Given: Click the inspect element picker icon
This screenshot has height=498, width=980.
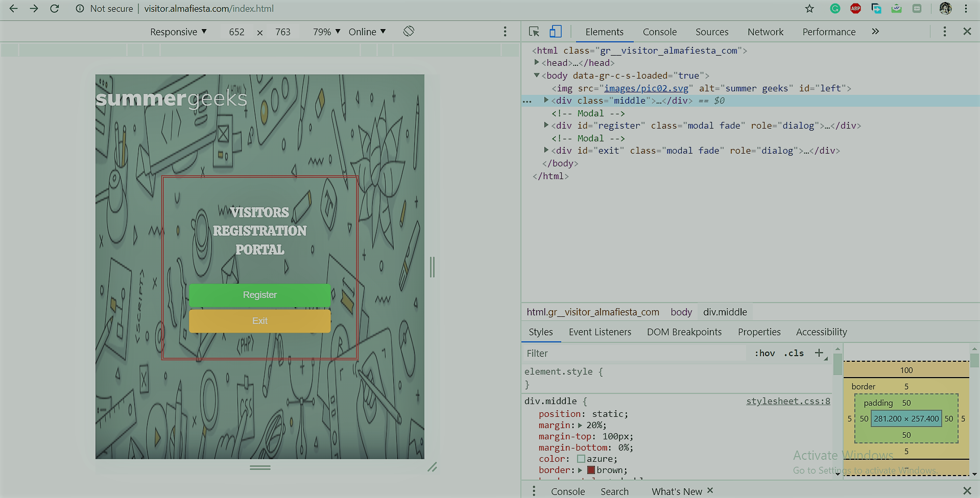Looking at the screenshot, I should [534, 32].
